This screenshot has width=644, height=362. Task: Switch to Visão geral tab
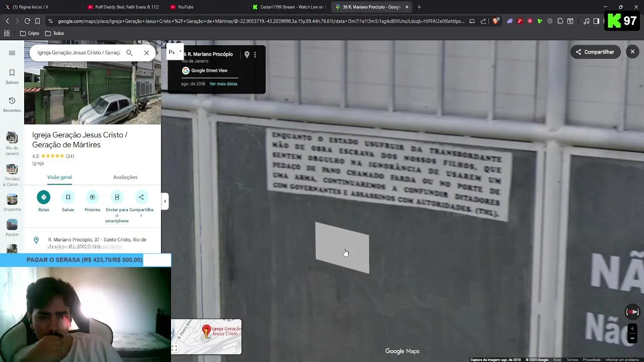(x=59, y=177)
